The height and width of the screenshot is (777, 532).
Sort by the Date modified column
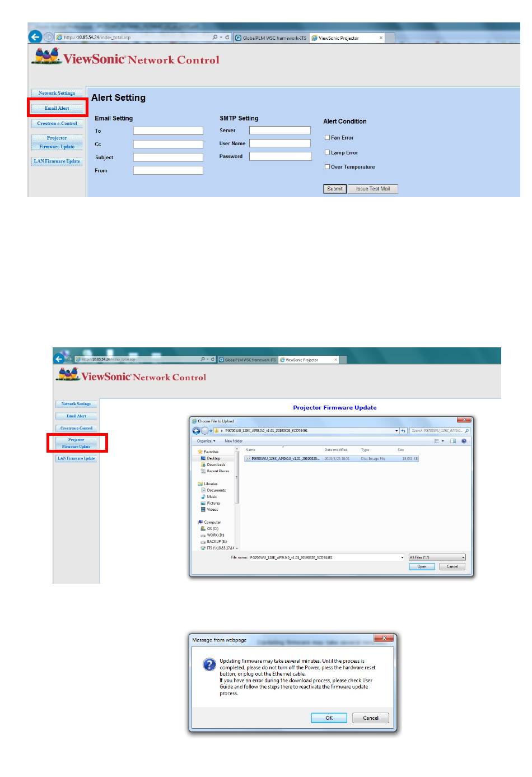coord(336,450)
